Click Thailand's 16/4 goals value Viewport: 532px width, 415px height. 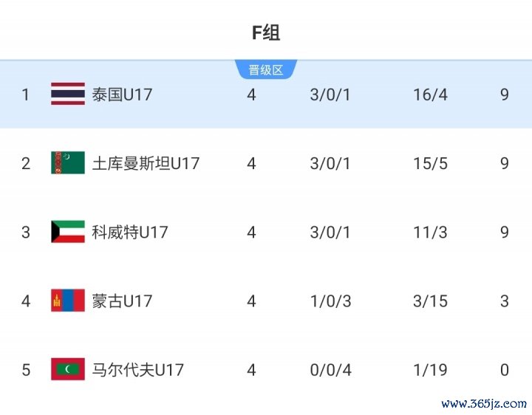pos(430,95)
